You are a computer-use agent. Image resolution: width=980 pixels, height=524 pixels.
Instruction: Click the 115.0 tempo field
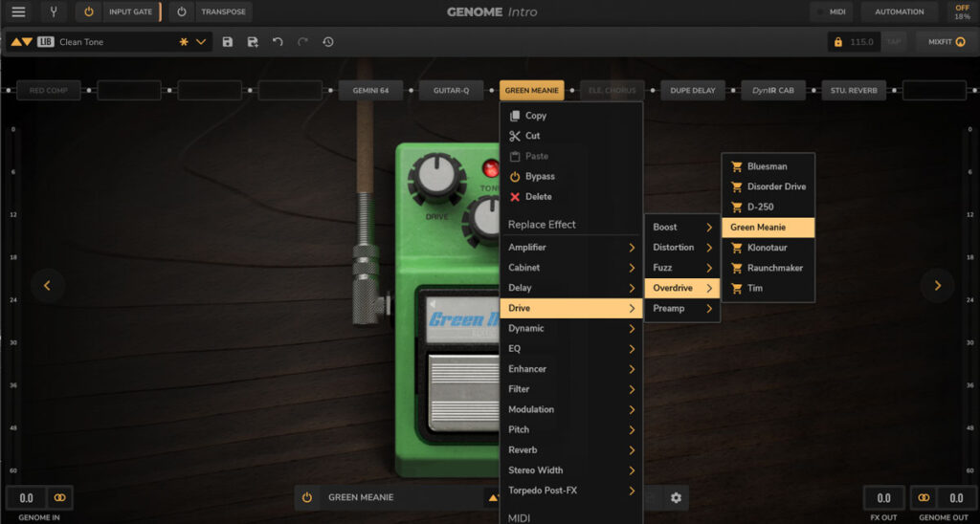pyautogui.click(x=862, y=42)
